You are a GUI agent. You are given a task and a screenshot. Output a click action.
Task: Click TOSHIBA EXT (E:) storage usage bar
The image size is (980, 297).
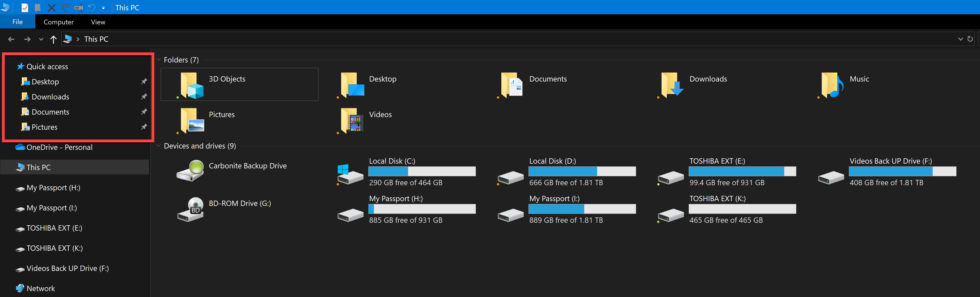[742, 171]
